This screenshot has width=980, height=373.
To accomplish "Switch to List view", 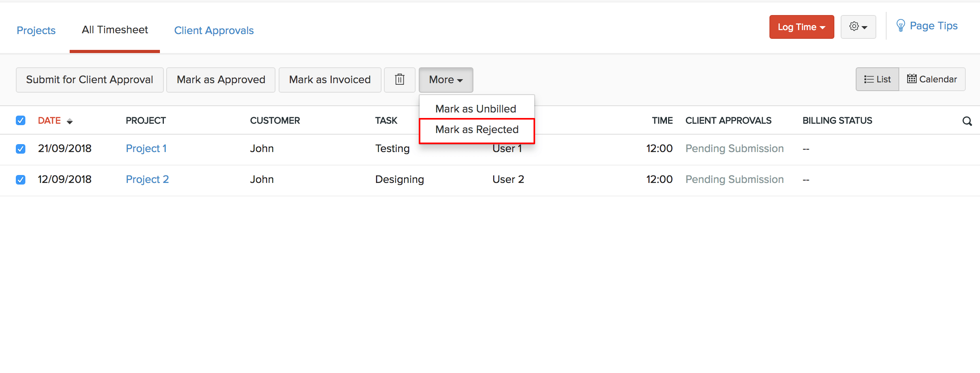I will [877, 79].
